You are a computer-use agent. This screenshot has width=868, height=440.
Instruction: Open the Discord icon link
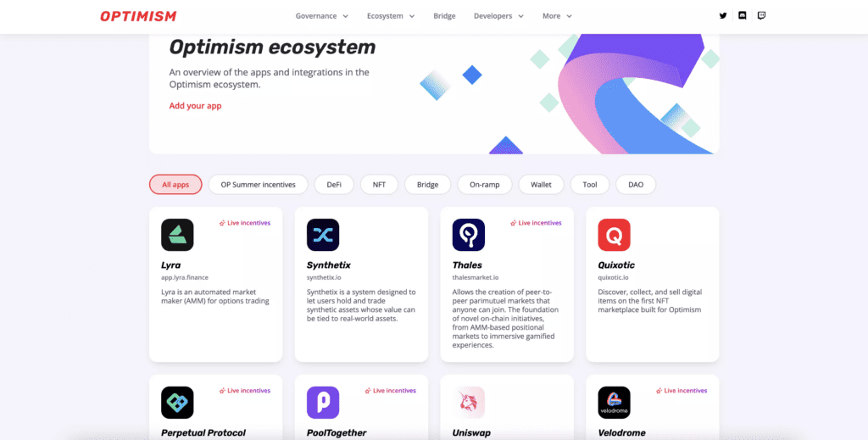(x=743, y=16)
